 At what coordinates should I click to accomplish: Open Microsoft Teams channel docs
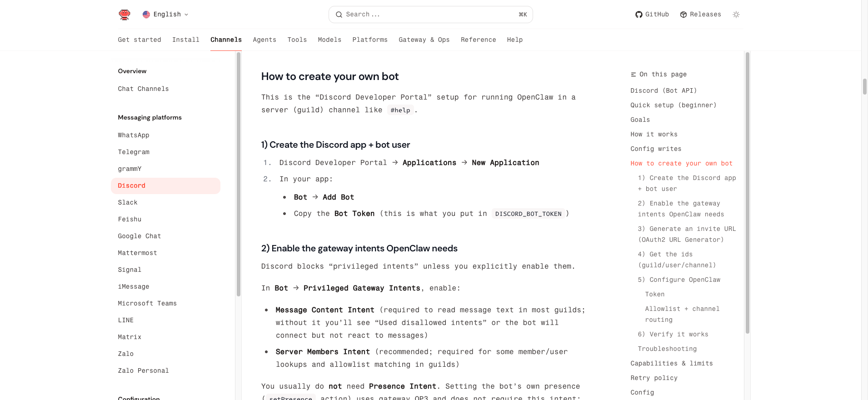pyautogui.click(x=147, y=304)
